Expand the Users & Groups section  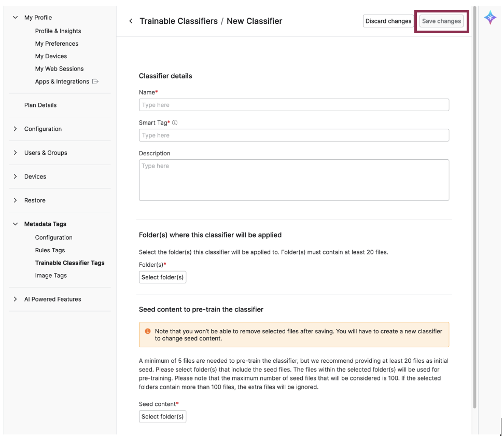(45, 153)
